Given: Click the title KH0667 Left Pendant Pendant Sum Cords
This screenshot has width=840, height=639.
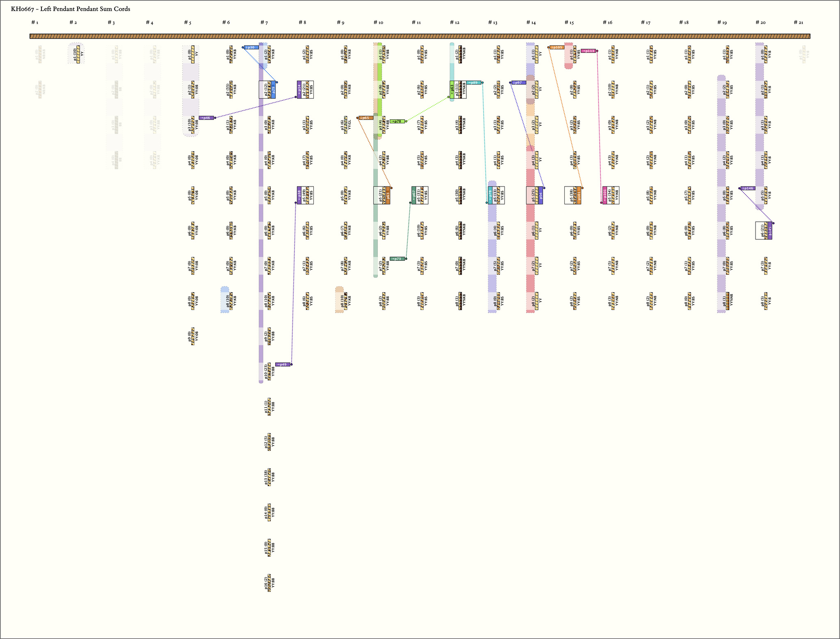Looking at the screenshot, I should coord(71,9).
